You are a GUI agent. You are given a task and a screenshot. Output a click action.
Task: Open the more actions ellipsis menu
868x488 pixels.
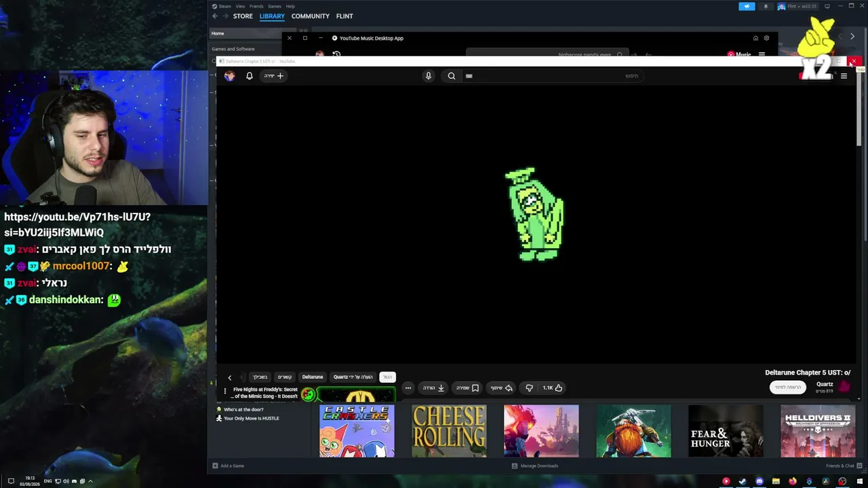408,388
